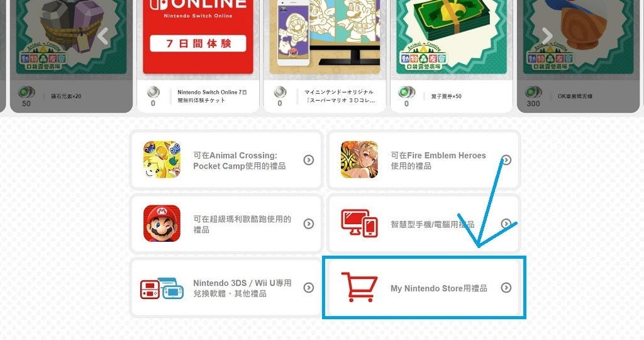Click the red smartphone and PC icon
644x340 pixels.
tap(359, 224)
